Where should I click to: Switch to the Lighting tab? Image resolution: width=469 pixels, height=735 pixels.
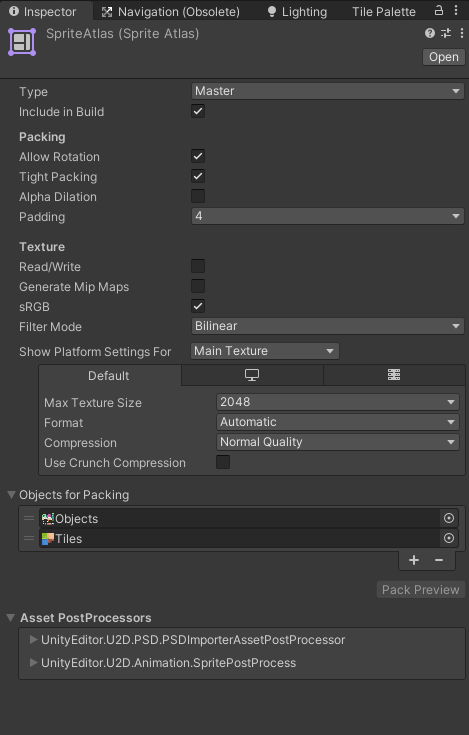pyautogui.click(x=297, y=12)
